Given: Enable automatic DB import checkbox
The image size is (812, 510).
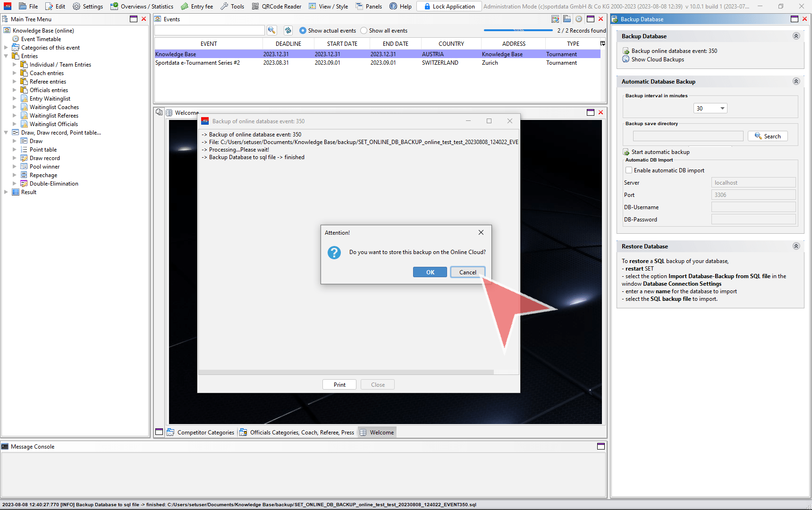Looking at the screenshot, I should [629, 170].
